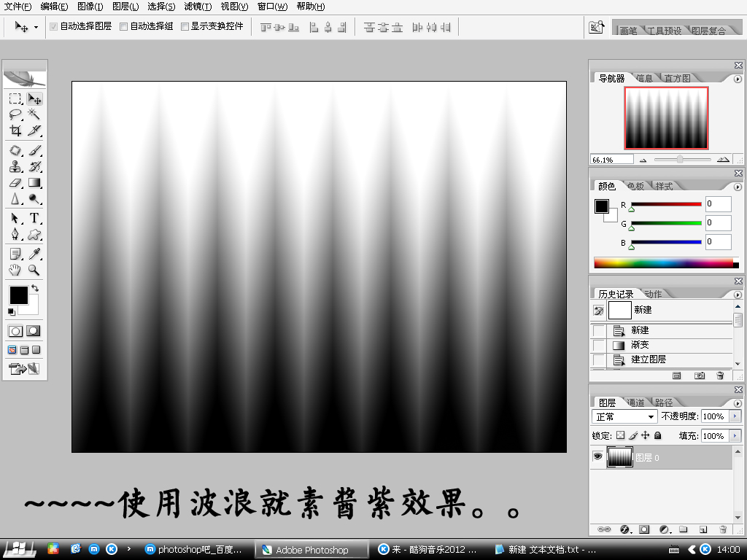Pick the Eyedropper tool
Image resolution: width=747 pixels, height=560 pixels.
click(34, 254)
